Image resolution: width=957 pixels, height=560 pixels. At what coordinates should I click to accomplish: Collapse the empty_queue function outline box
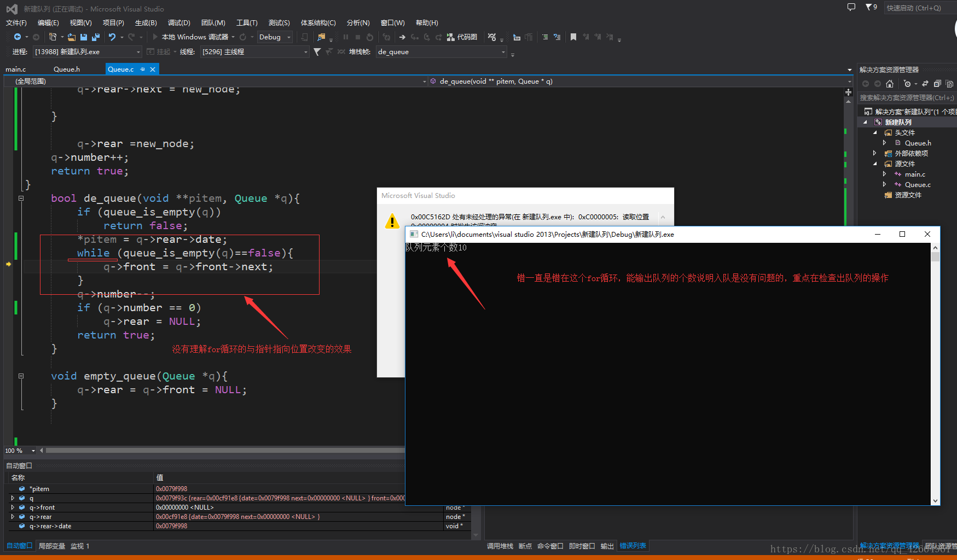coord(21,376)
